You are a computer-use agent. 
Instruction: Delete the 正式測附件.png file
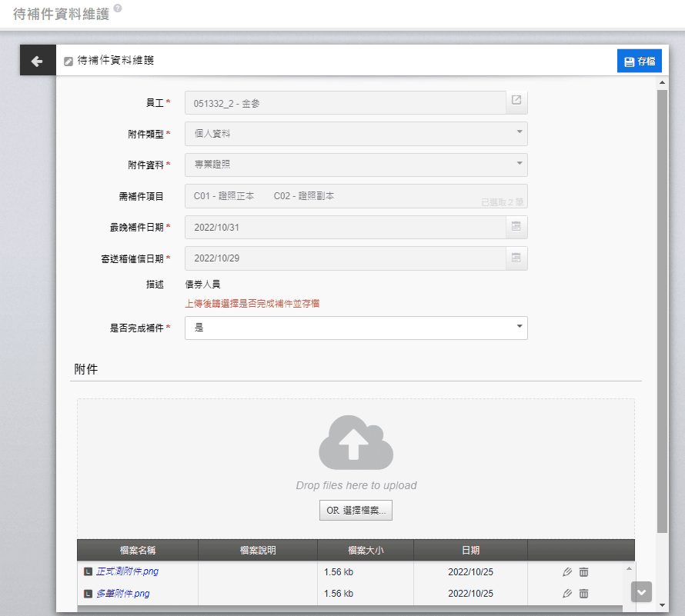pos(584,571)
